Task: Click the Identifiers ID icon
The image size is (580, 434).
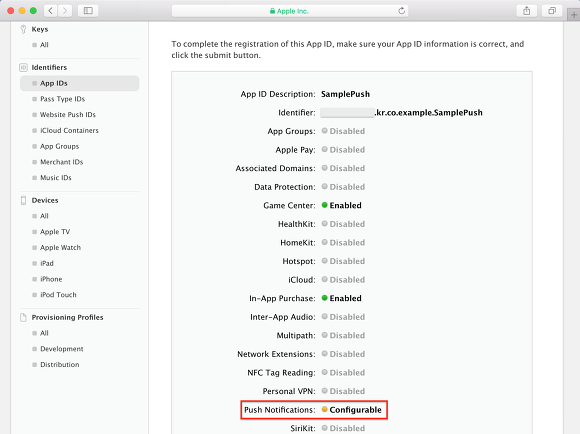Action: tap(23, 67)
